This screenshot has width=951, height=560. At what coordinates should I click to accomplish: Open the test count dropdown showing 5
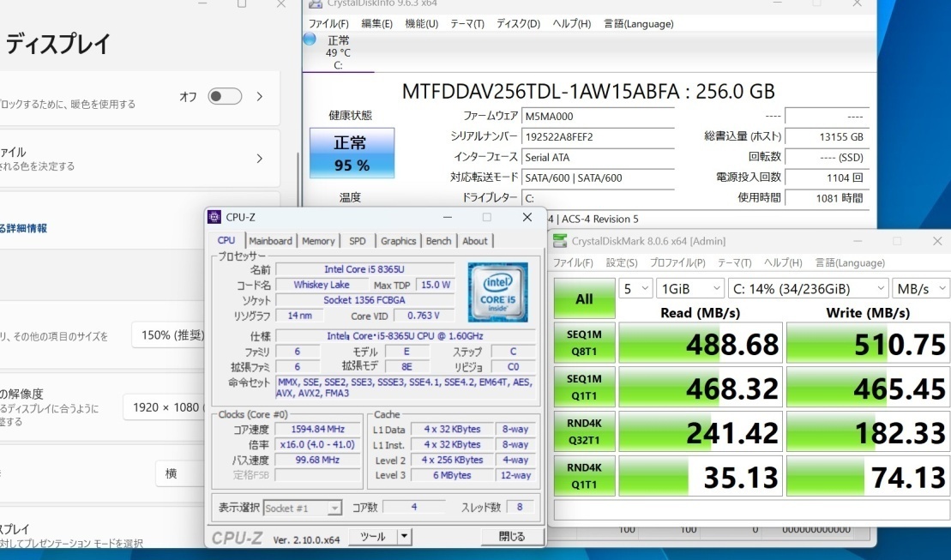(635, 289)
